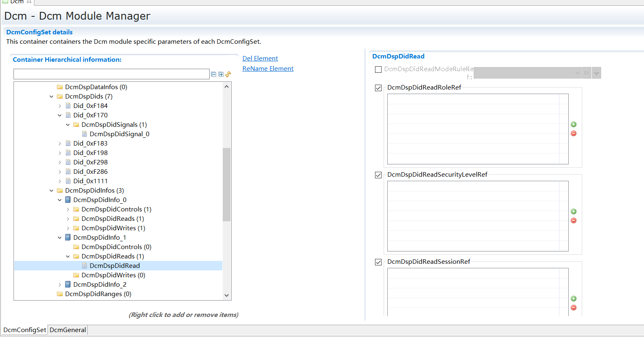Viewport: 644px width, 337px height.
Task: Switch to the DcmGeneral tab
Action: (x=68, y=330)
